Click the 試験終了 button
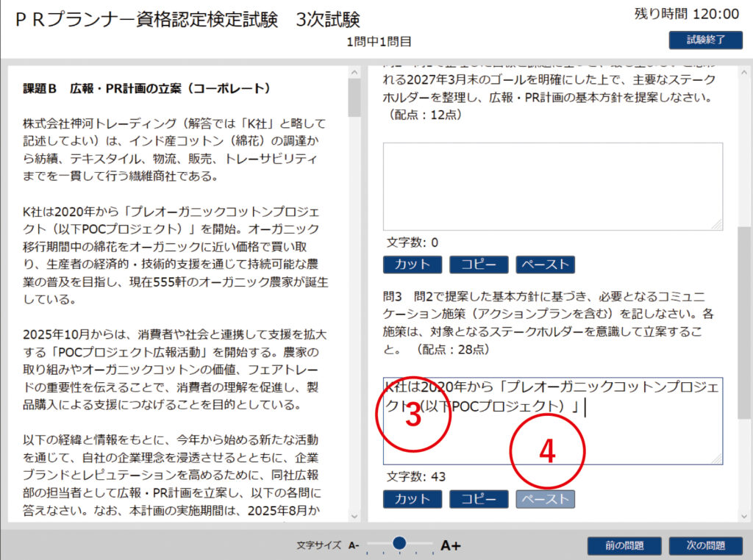Screen dimensions: 753x560 coord(704,40)
